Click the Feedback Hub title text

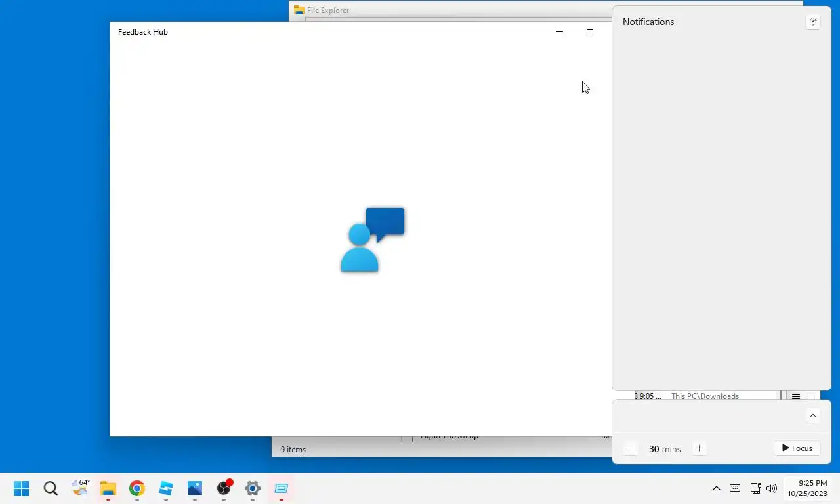[143, 32]
